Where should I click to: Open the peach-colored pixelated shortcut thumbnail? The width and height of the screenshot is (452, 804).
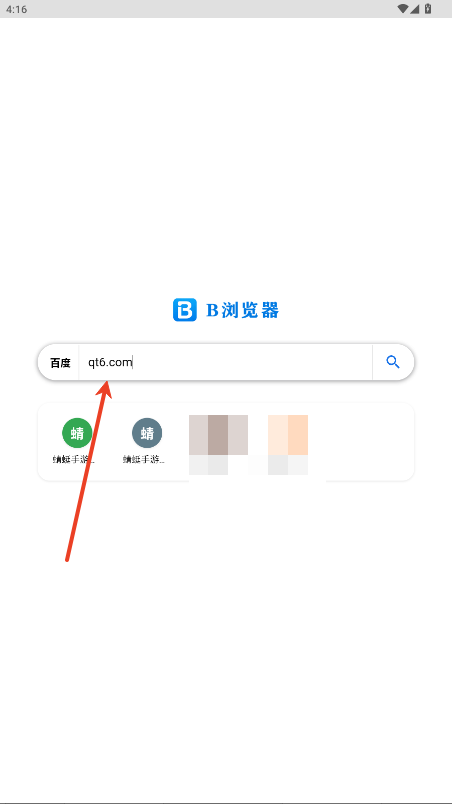[288, 435]
